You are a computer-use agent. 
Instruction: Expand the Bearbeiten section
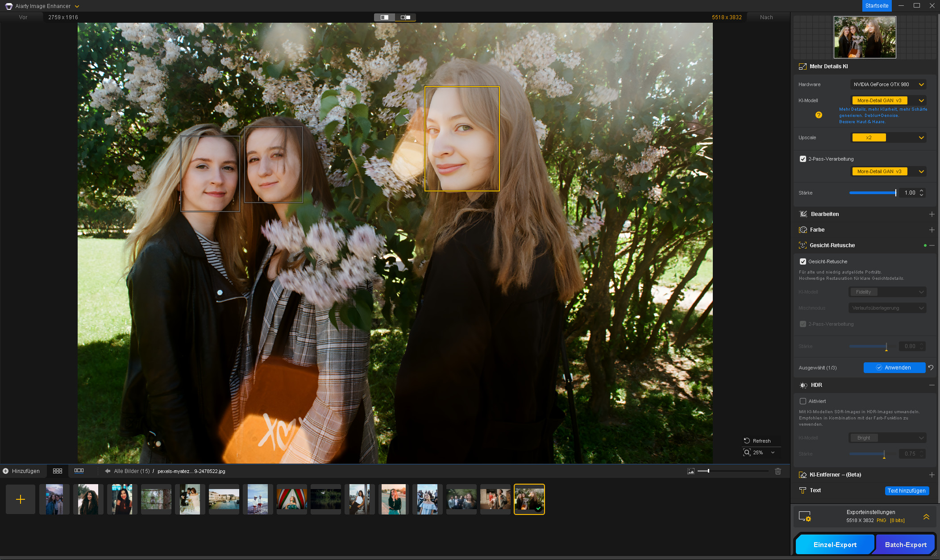click(x=932, y=214)
